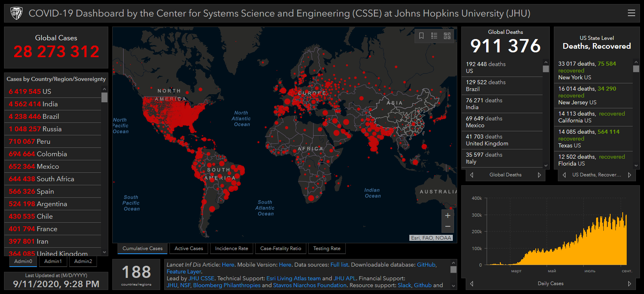
Task: Select Russia in country cases list
Action: (53, 129)
